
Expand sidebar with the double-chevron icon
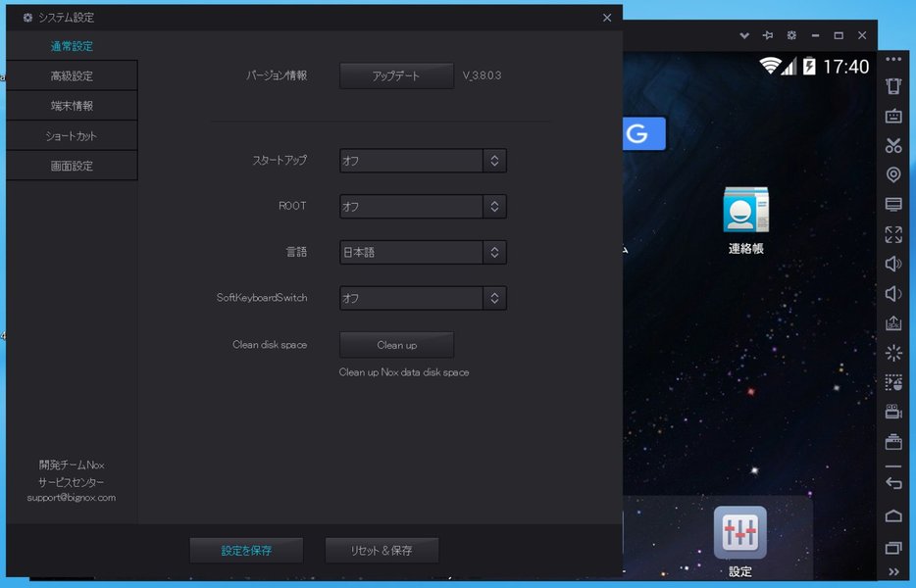[x=893, y=572]
